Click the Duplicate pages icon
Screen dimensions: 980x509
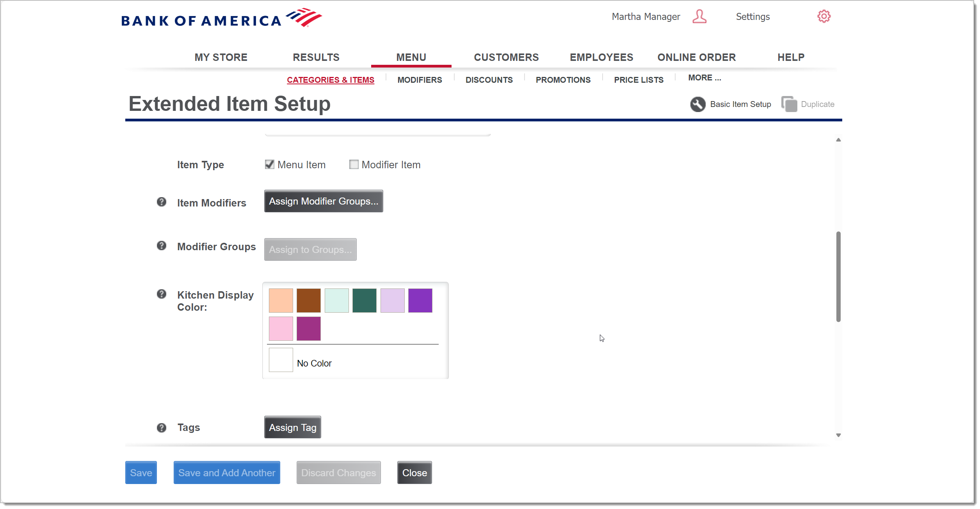pos(789,104)
